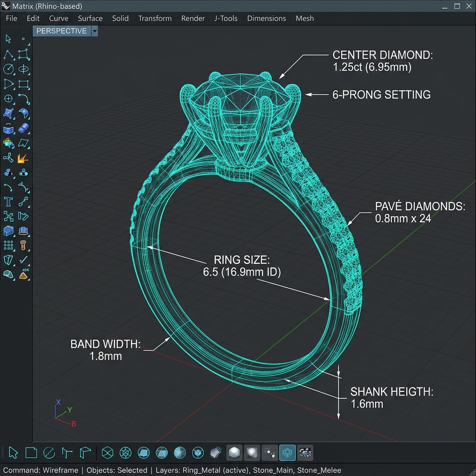Click the 'RING SIZE: 6.5' dimension text
The image size is (476, 476).
click(242, 265)
